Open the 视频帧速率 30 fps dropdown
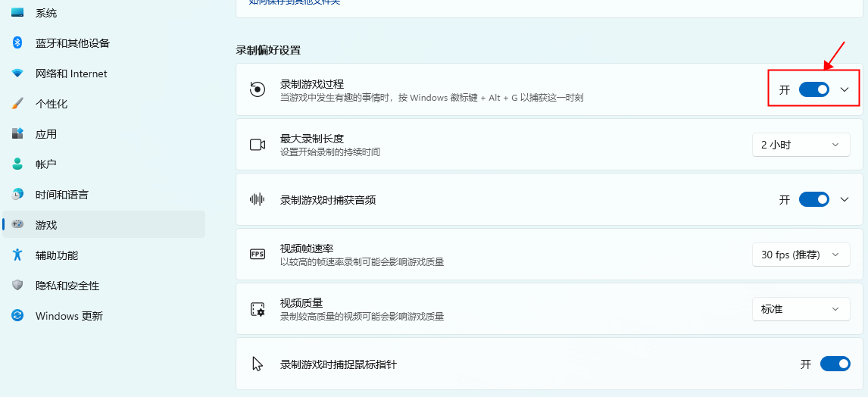 coord(800,255)
